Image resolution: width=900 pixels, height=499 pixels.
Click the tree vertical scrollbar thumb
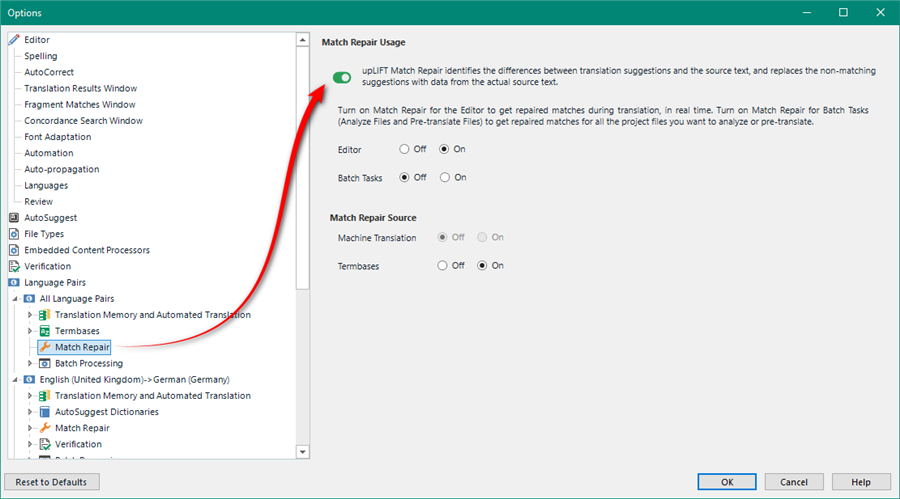302,168
